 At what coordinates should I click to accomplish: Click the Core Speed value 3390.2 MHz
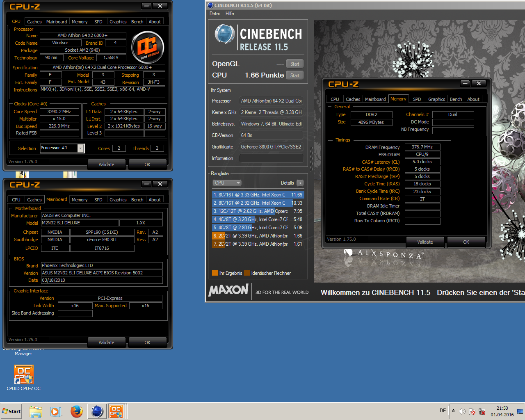59,112
